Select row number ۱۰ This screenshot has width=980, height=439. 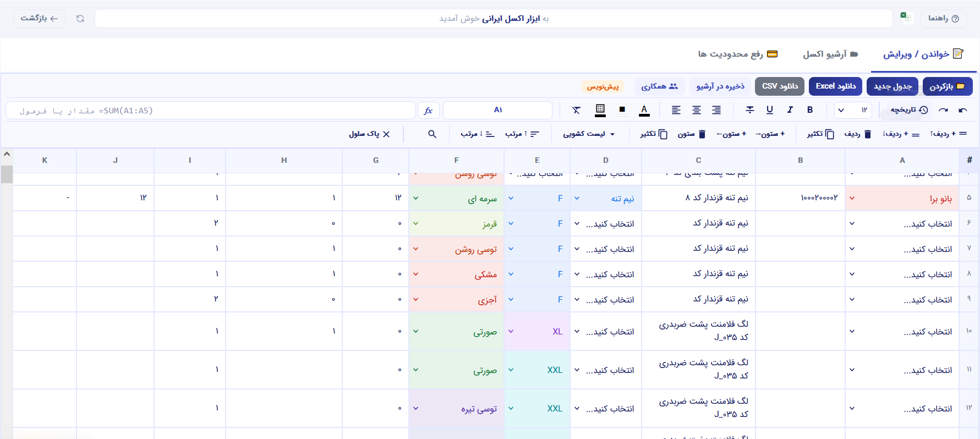tap(969, 331)
